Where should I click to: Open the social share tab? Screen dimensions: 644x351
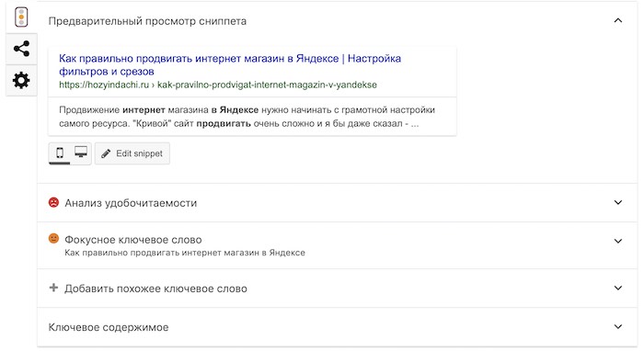point(21,49)
